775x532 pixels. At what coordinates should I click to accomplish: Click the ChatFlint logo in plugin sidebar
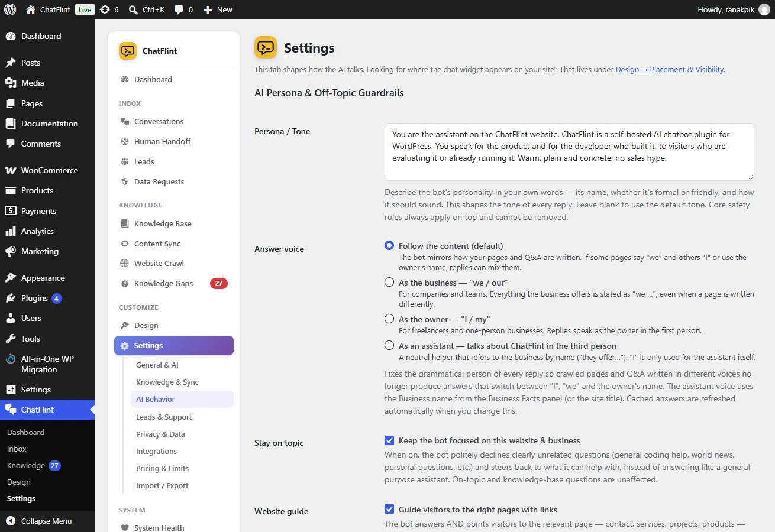pos(128,51)
